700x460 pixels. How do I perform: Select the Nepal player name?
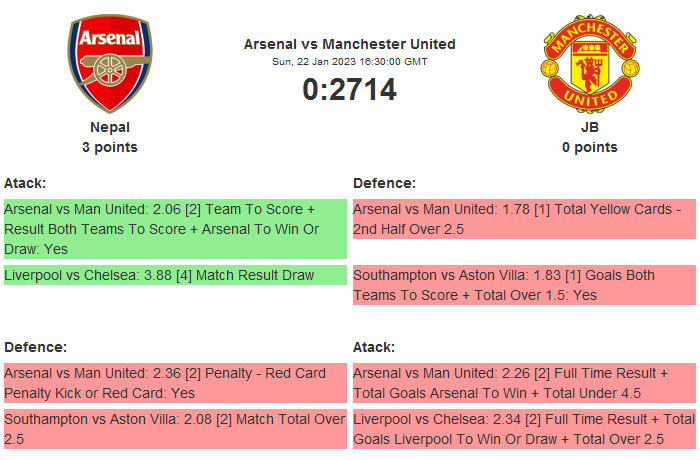pyautogui.click(x=110, y=127)
